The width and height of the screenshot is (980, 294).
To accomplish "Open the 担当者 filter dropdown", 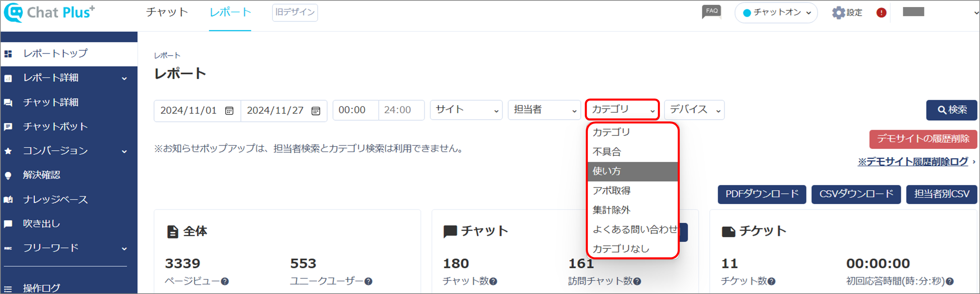I will tap(544, 110).
